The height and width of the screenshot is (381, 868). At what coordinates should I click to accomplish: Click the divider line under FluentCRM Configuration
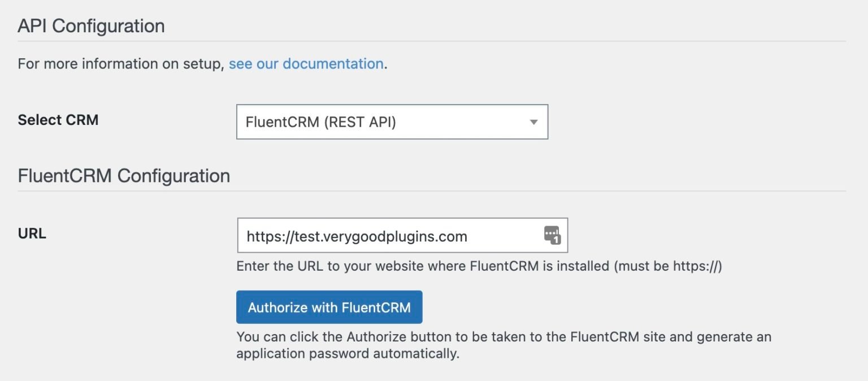(432, 191)
